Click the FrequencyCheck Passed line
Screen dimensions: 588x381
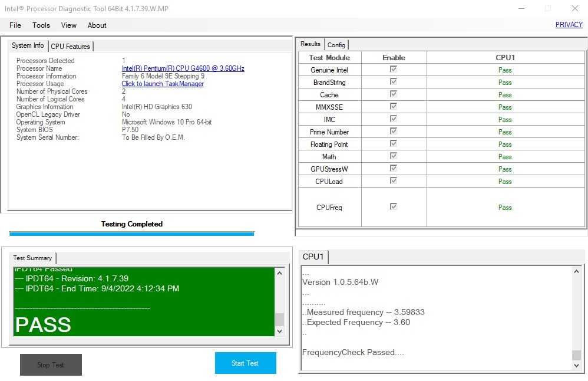pyautogui.click(x=354, y=353)
